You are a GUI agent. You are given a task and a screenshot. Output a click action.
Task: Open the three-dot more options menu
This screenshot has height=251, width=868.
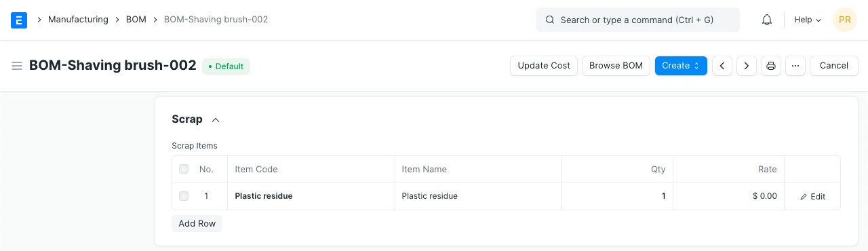click(x=795, y=66)
